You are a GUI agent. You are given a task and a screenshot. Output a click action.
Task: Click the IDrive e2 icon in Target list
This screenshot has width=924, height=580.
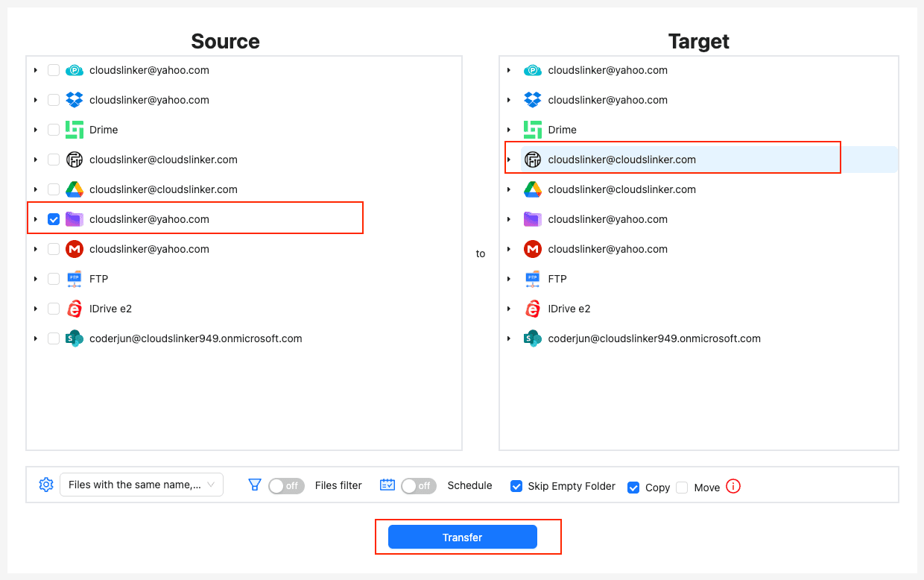click(x=532, y=309)
